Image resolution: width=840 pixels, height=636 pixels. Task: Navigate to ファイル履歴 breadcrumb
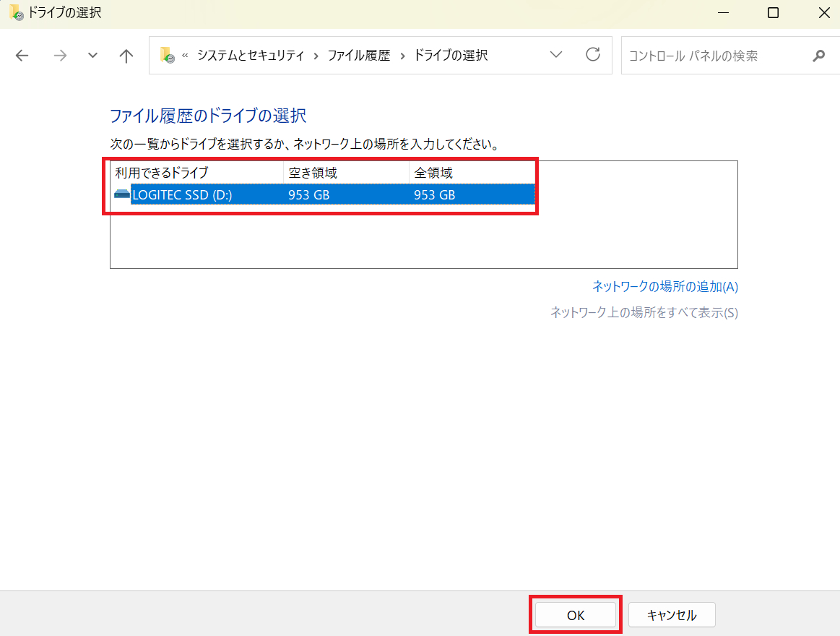tap(358, 56)
